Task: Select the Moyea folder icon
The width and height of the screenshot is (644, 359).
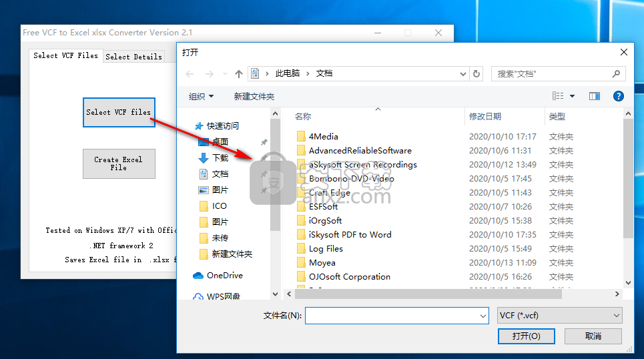Action: tap(301, 262)
